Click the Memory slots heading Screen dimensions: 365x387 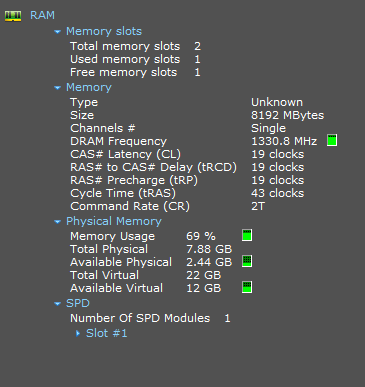coord(104,31)
